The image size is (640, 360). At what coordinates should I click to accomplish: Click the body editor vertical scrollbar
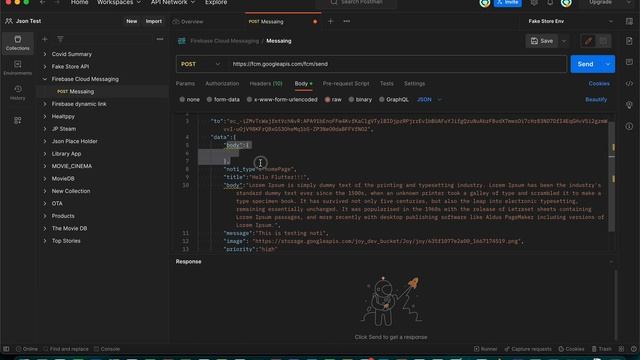[611, 178]
